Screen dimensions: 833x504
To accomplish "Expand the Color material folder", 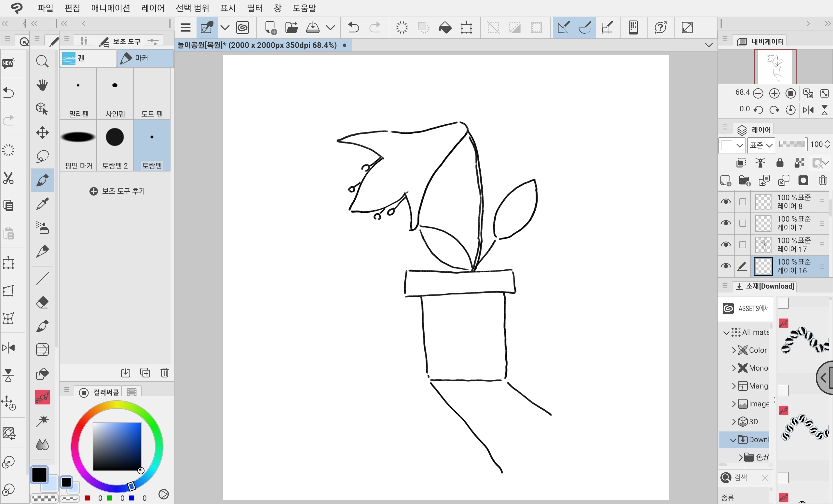I will tap(734, 350).
